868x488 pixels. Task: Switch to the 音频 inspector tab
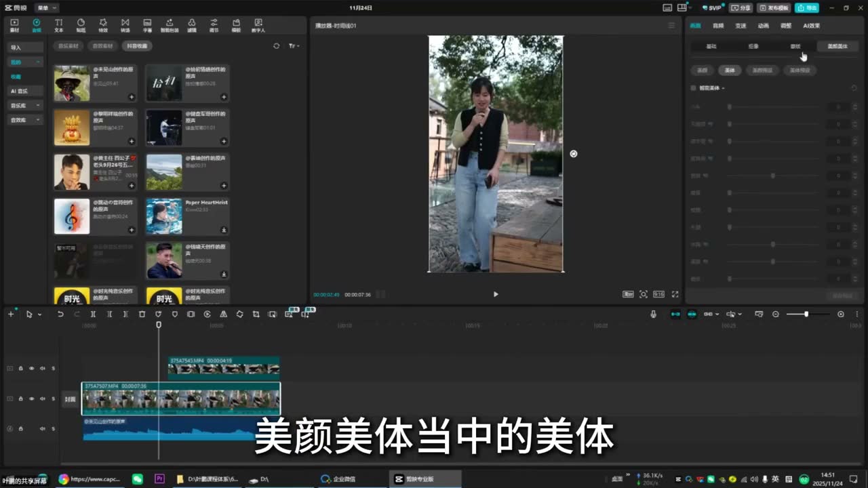(x=718, y=26)
